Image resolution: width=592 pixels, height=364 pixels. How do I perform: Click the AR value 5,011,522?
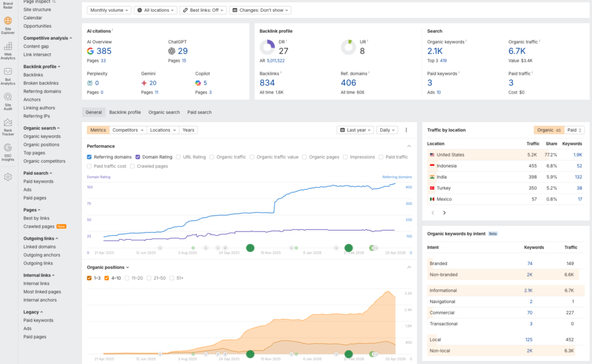276,60
